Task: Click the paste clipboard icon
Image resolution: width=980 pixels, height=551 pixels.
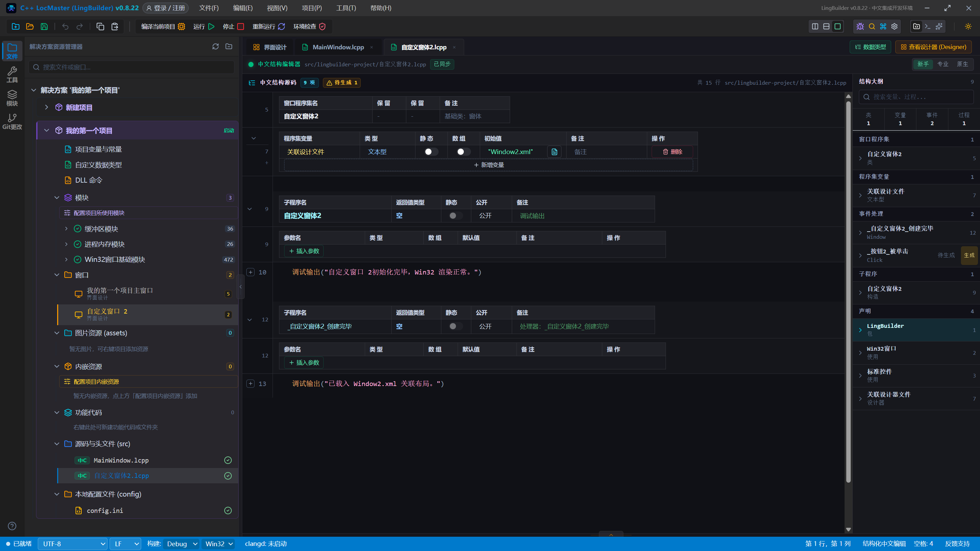Action: coord(115,27)
